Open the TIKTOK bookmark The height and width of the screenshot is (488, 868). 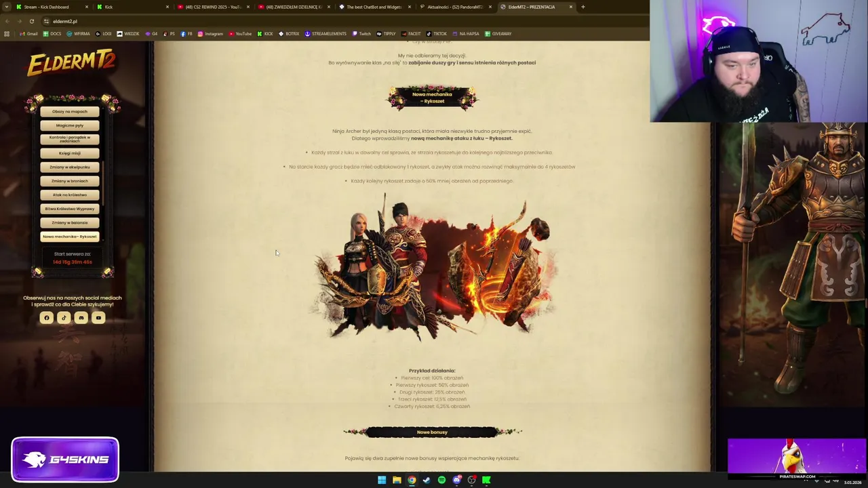pos(437,33)
